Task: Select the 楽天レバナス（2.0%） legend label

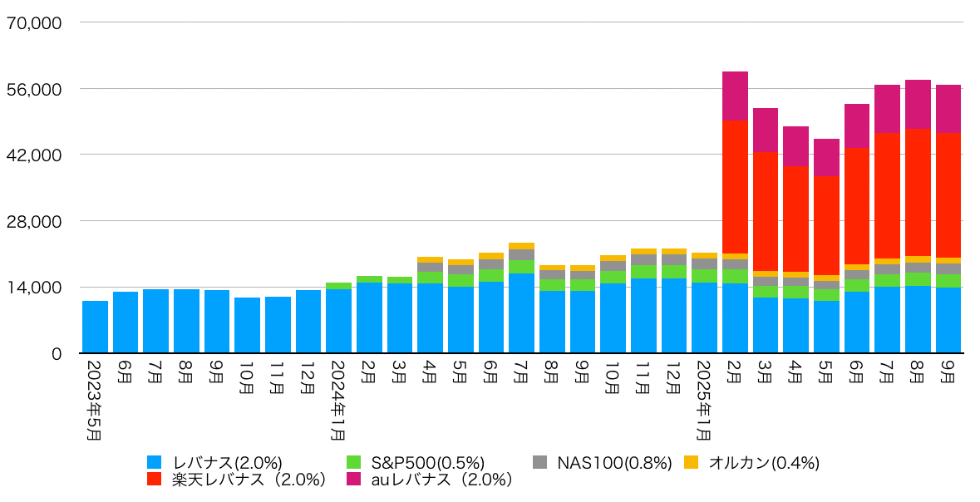Action: (249, 480)
